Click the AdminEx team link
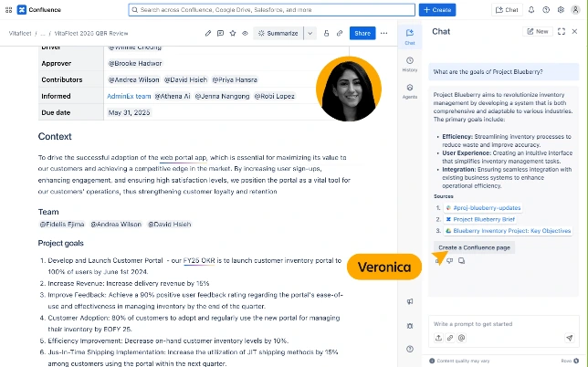The width and height of the screenshot is (588, 367). tap(129, 97)
